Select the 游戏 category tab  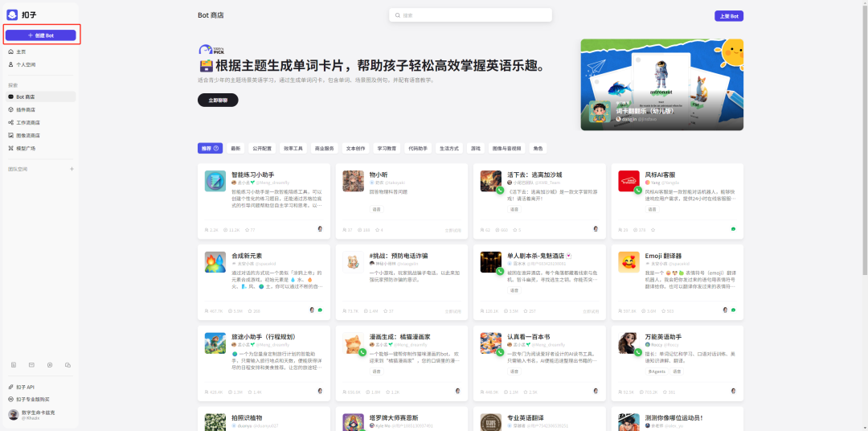tap(476, 149)
